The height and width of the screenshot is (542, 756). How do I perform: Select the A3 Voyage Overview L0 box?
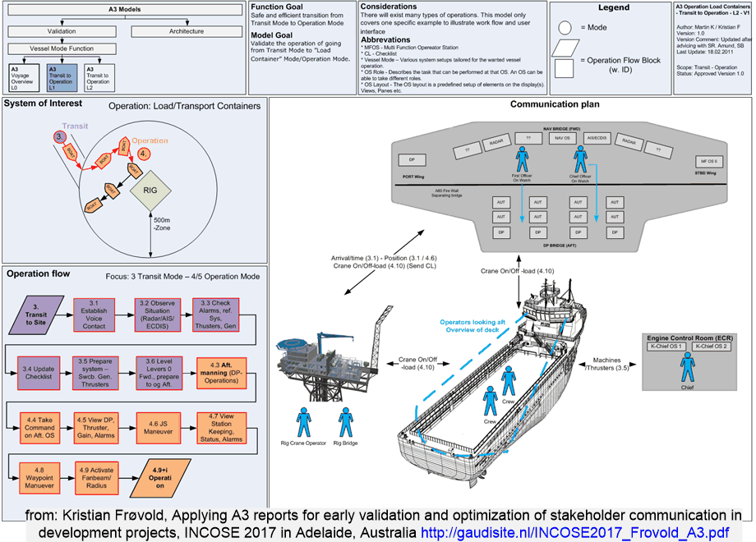(24, 78)
